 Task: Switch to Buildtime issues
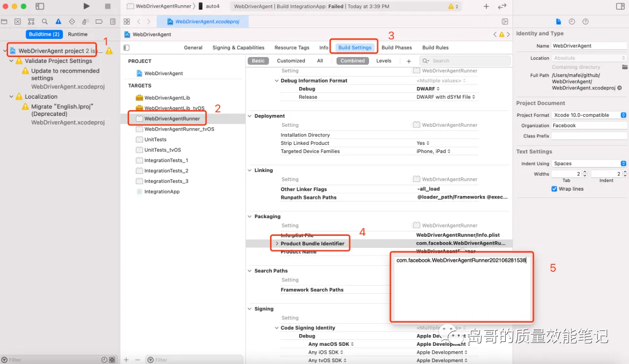pyautogui.click(x=44, y=34)
